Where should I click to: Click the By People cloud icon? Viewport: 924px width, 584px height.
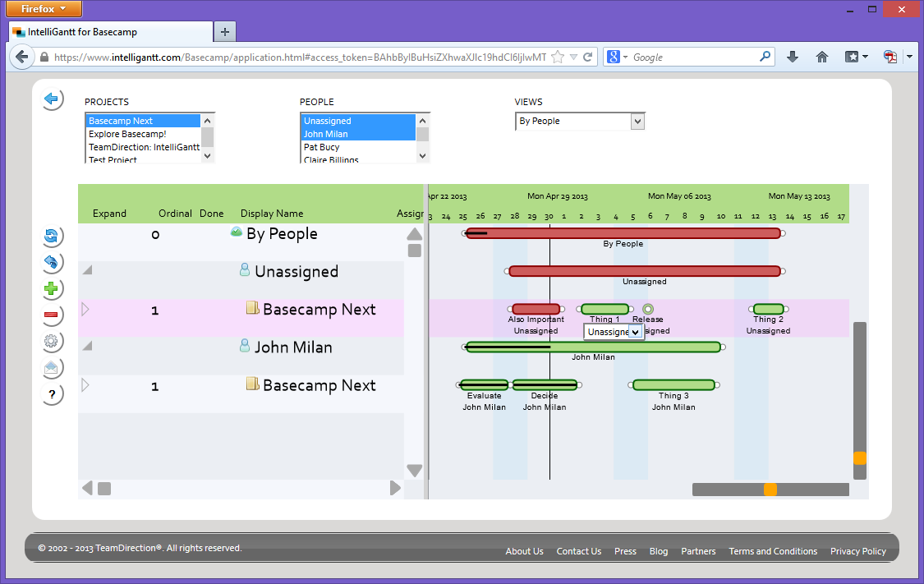click(x=237, y=232)
